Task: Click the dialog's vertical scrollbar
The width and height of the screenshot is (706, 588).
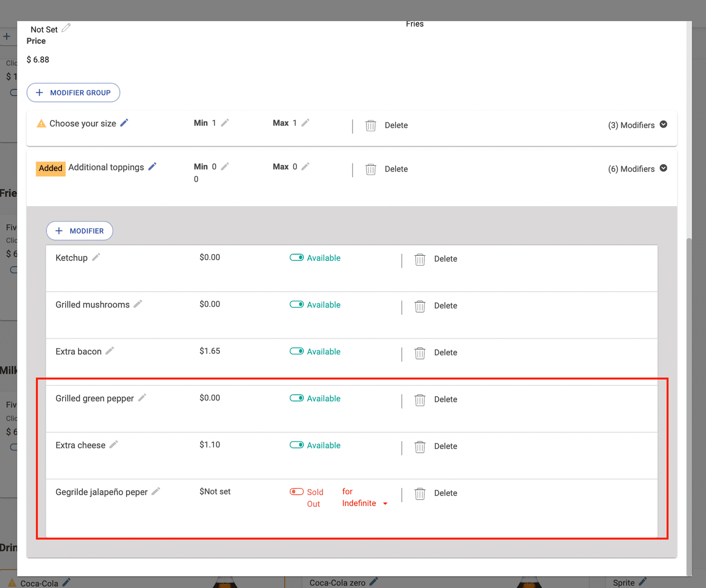Action: click(x=688, y=403)
